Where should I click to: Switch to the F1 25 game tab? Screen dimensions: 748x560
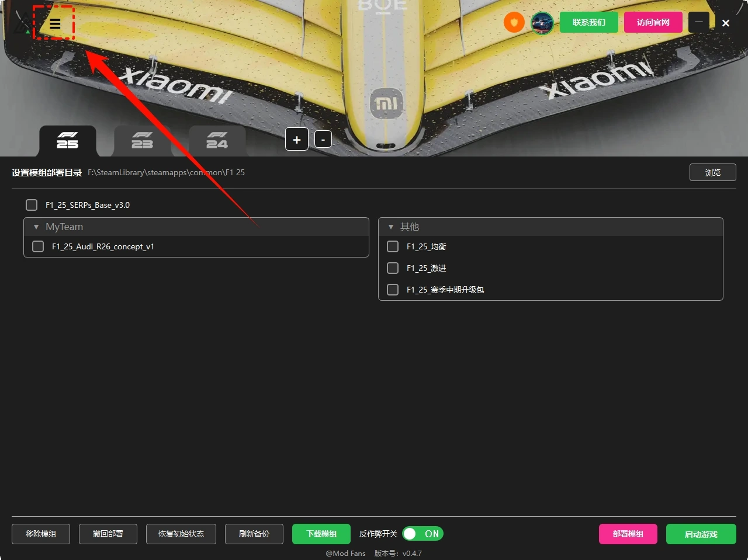point(68,141)
